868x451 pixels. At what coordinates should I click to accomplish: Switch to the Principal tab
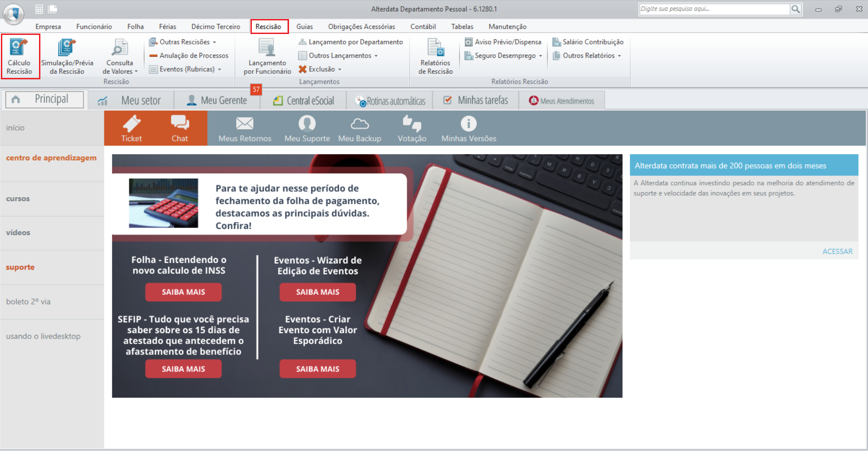pyautogui.click(x=44, y=100)
